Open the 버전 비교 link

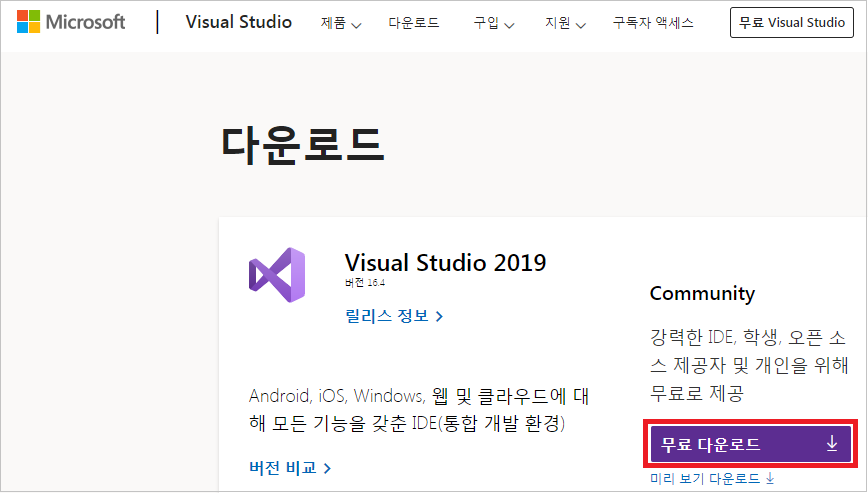click(x=290, y=468)
